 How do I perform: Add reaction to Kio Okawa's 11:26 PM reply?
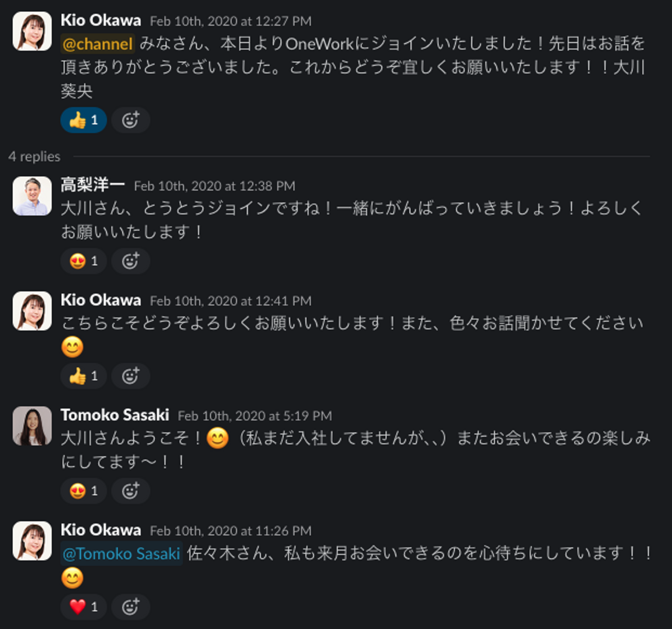[130, 607]
